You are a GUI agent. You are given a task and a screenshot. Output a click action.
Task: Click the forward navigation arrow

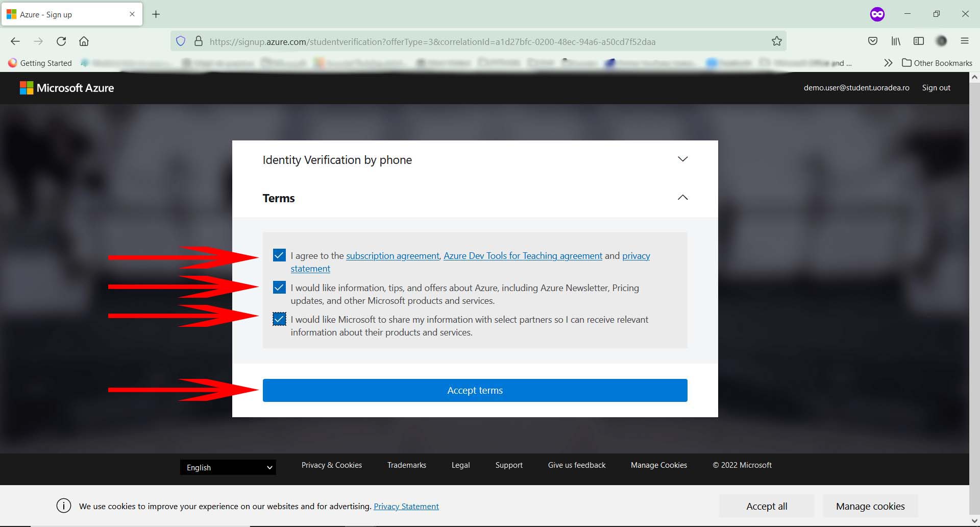pyautogui.click(x=38, y=41)
